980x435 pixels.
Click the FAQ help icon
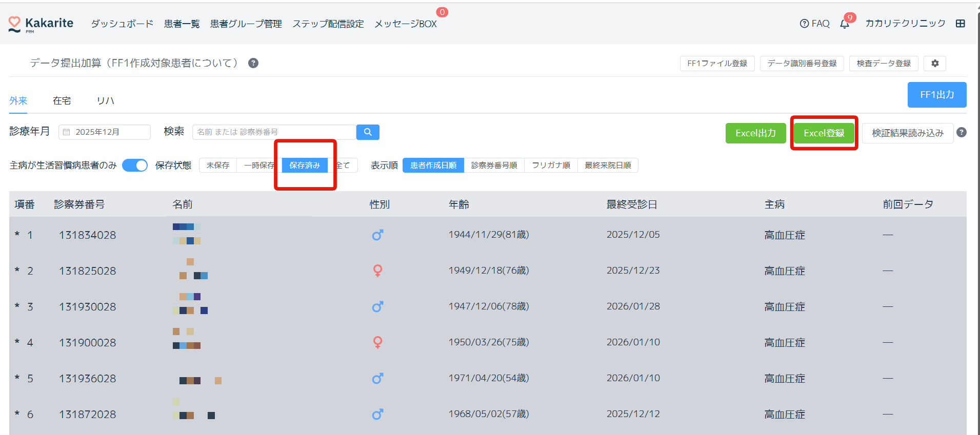coord(804,24)
